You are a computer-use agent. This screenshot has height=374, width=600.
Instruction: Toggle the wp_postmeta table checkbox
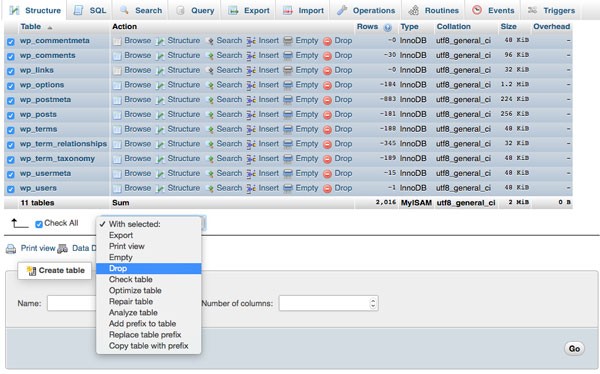(11, 101)
